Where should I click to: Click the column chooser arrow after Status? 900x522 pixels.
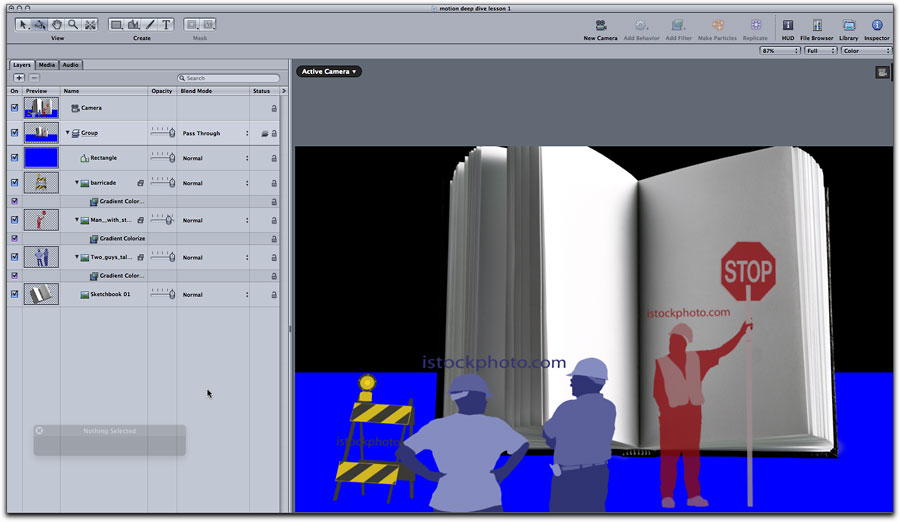tap(284, 91)
